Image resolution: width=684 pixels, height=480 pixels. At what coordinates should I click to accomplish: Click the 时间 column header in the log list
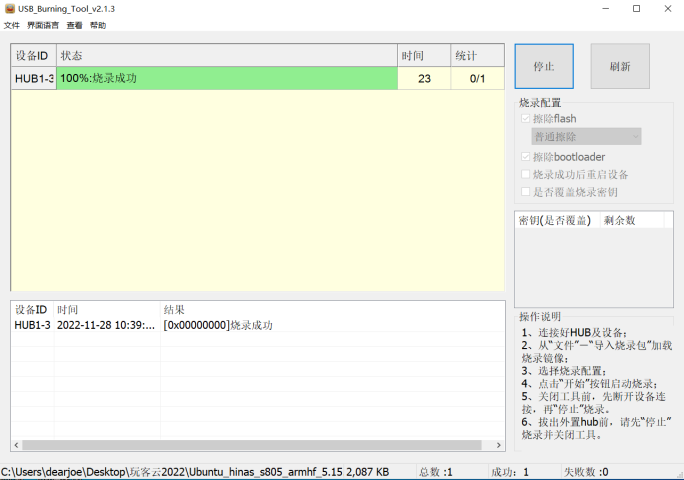click(107, 310)
